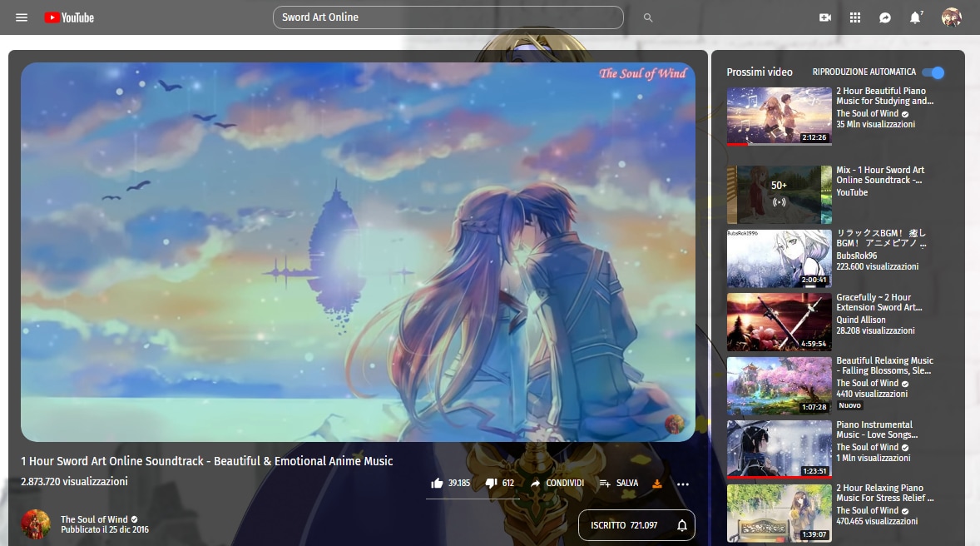
Task: Dislike the video with thumbs down
Action: (x=492, y=483)
